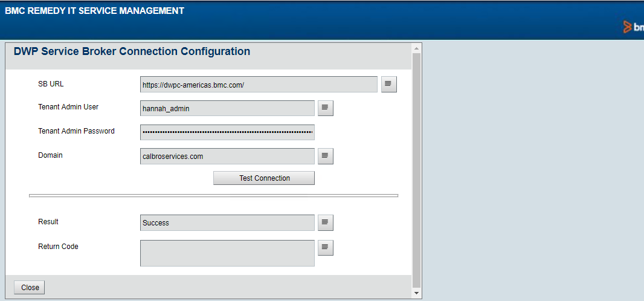Image resolution: width=644 pixels, height=301 pixels.
Task: Expand the Result field editor icon
Action: [325, 222]
